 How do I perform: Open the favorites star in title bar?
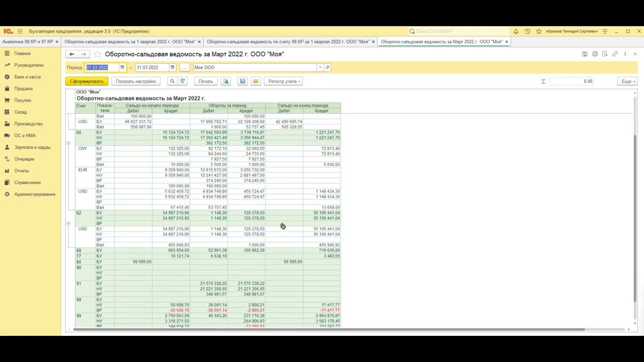[539, 31]
